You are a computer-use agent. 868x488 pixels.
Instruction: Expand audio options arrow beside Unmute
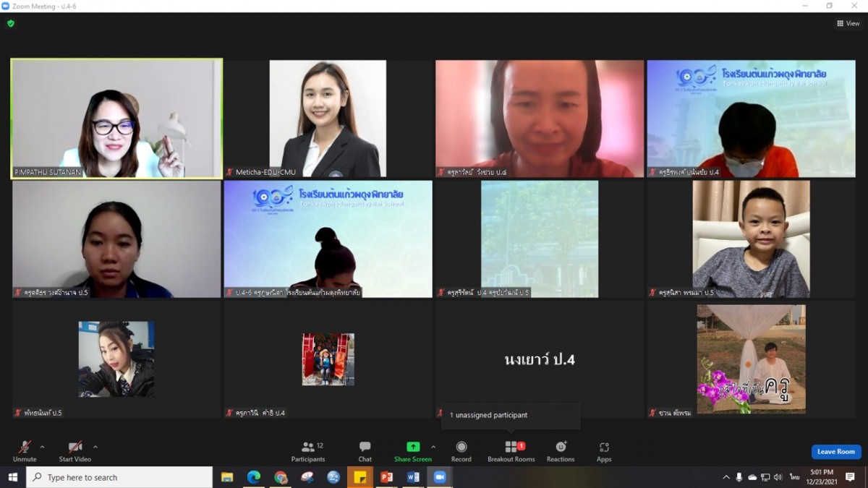coord(42,447)
